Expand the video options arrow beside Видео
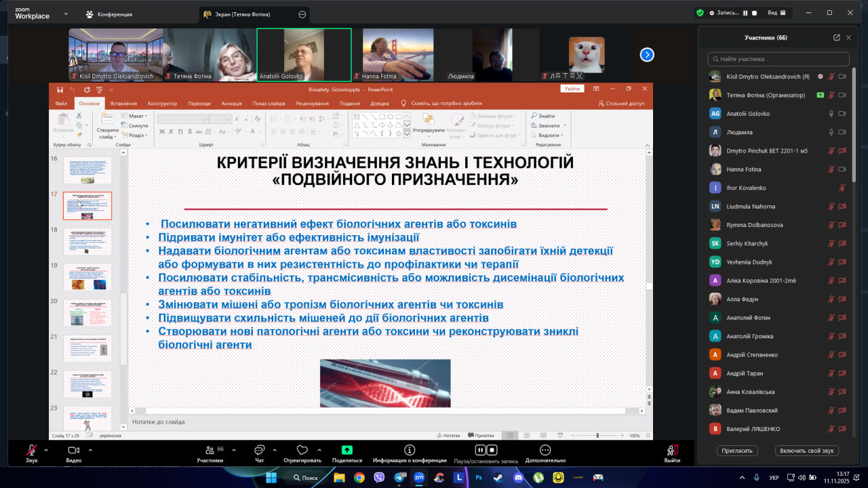Image resolution: width=868 pixels, height=488 pixels. coord(88,449)
